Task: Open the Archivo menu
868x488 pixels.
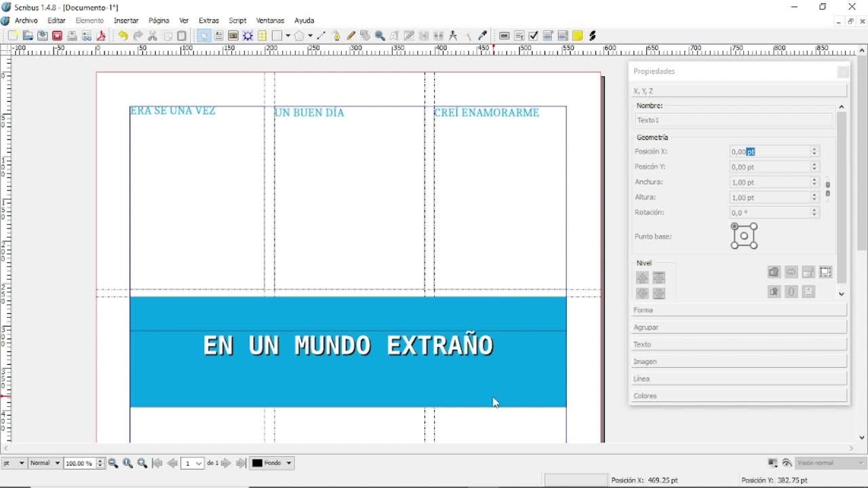Action: click(26, 21)
